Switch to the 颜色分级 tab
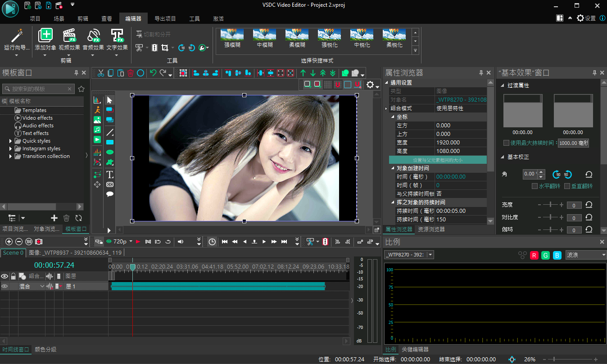The width and height of the screenshot is (607, 364). [45, 349]
